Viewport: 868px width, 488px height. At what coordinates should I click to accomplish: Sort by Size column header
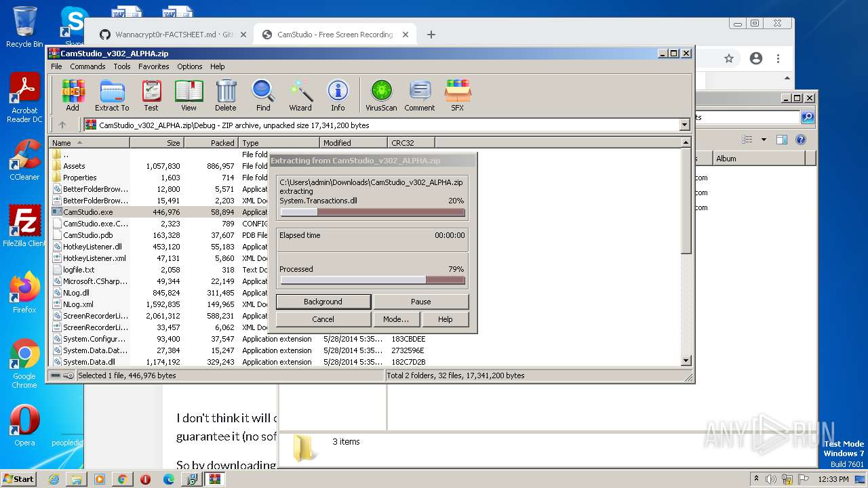point(157,143)
